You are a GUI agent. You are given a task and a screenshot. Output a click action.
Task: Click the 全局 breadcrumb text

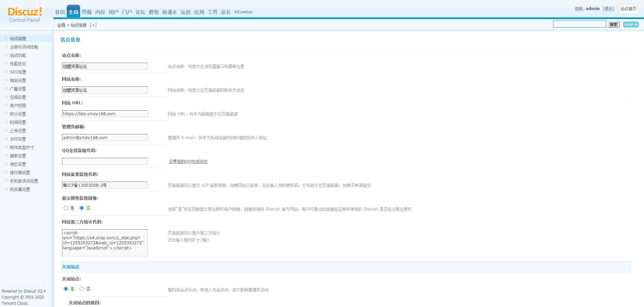[61, 25]
